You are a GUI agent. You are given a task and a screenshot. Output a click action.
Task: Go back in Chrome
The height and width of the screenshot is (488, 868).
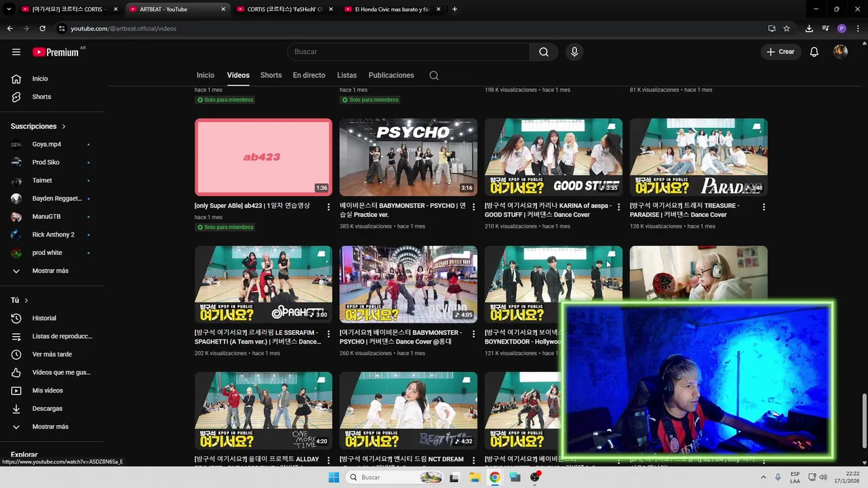pos(9,28)
